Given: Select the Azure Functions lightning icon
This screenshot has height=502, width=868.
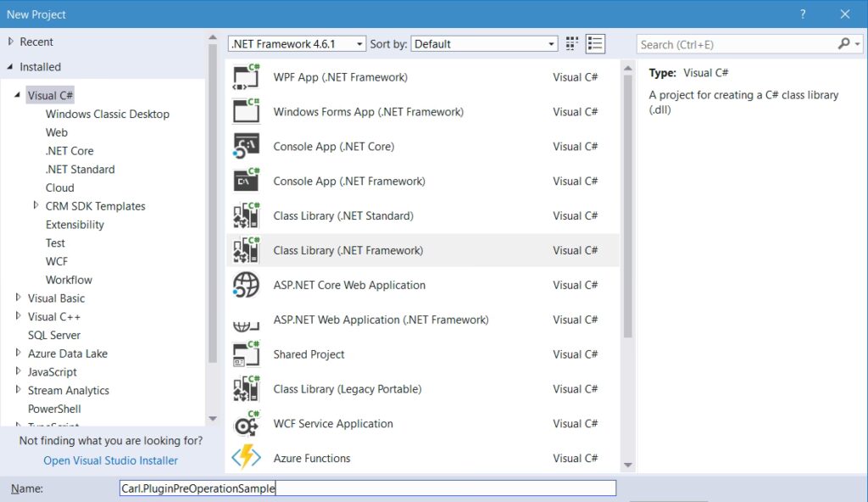Looking at the screenshot, I should tap(246, 459).
